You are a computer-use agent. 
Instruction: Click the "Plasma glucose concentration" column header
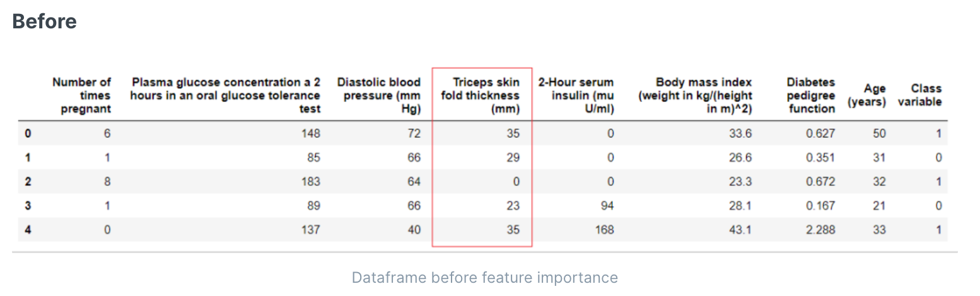(225, 96)
